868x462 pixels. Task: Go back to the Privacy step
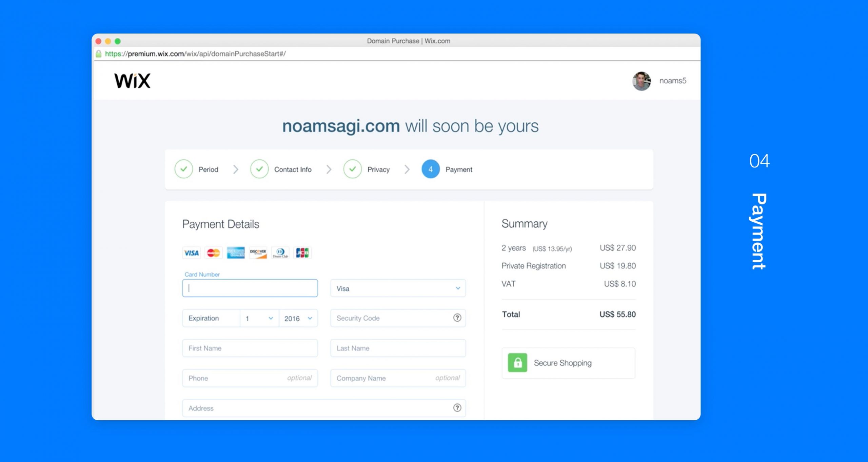click(x=367, y=169)
